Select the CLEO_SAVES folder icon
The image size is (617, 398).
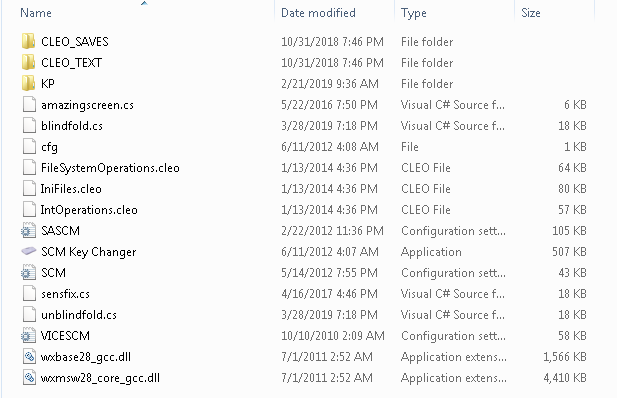pos(28,41)
